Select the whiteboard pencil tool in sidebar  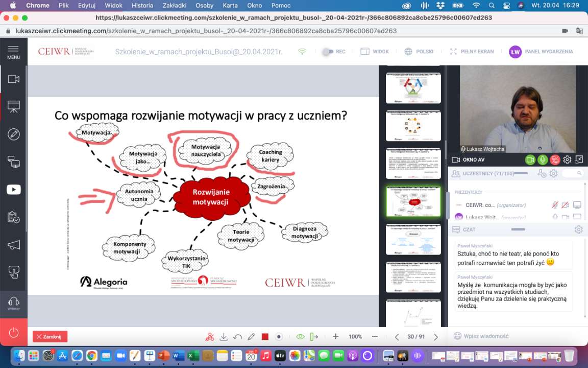click(14, 134)
